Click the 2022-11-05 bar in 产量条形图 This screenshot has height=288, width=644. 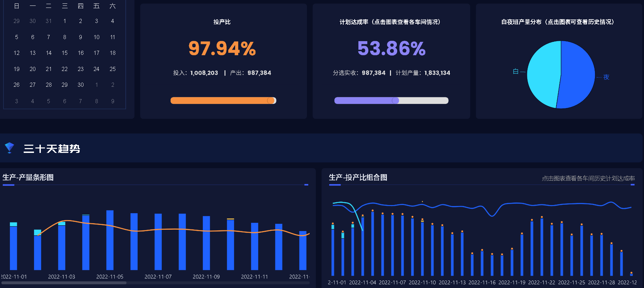(x=110, y=240)
